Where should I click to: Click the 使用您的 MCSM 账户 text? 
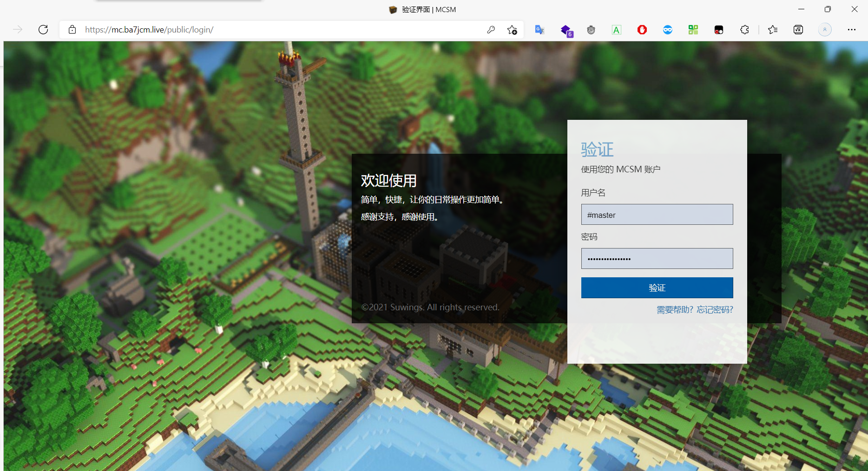pos(621,170)
